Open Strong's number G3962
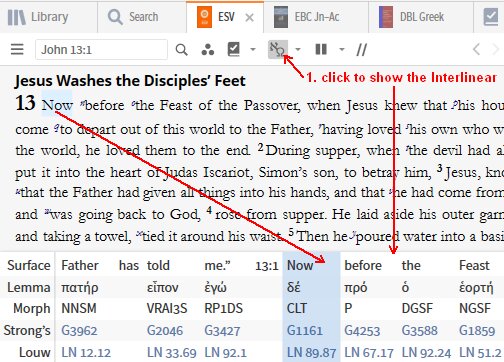Viewport: 504px width, 362px height. coord(79,331)
